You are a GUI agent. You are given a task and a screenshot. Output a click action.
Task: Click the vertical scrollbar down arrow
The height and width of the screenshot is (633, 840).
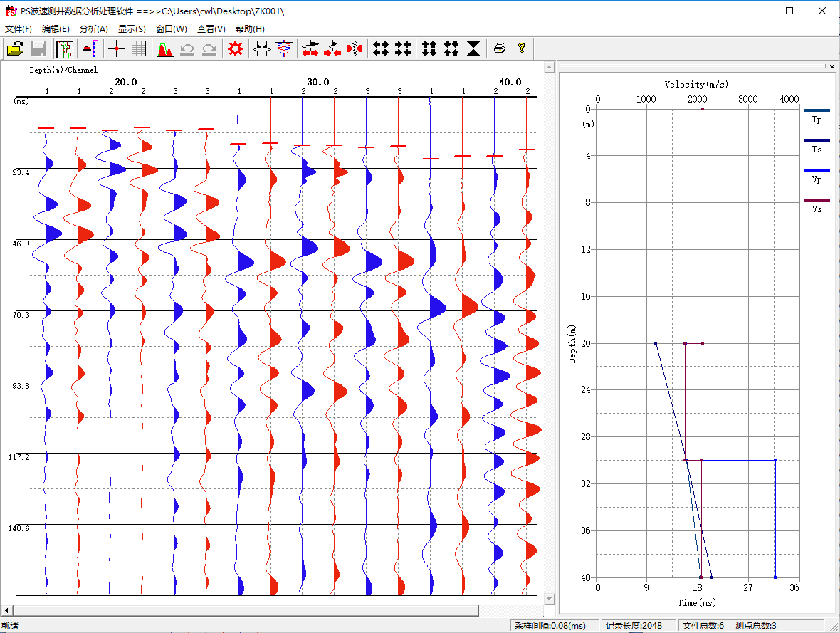[x=549, y=599]
